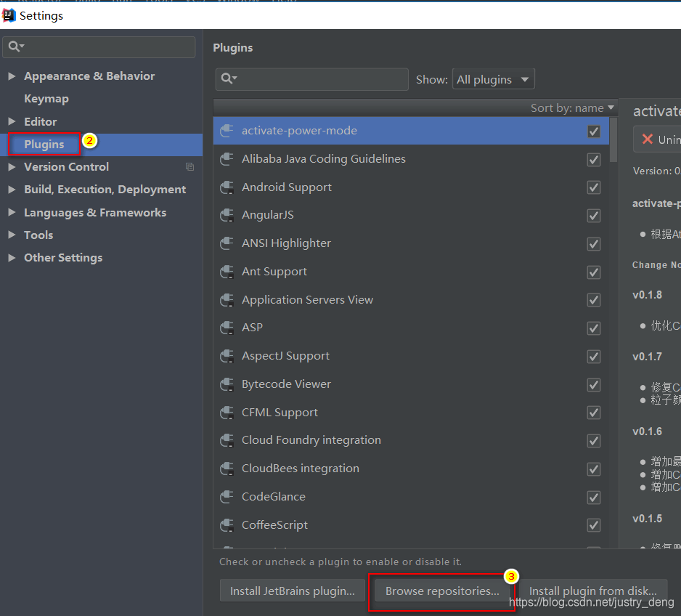Click the settings search magnifier icon
The height and width of the screenshot is (616, 681).
click(x=16, y=46)
